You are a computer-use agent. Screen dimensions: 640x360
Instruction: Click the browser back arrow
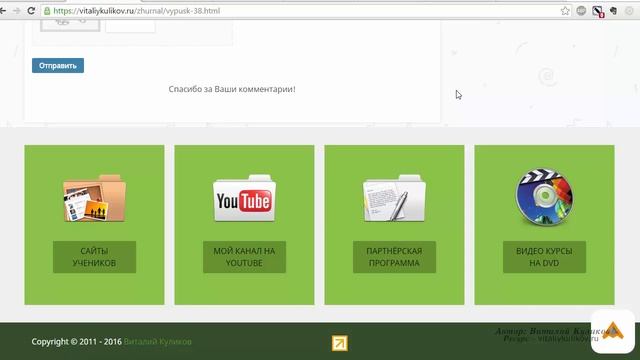[x=2, y=11]
